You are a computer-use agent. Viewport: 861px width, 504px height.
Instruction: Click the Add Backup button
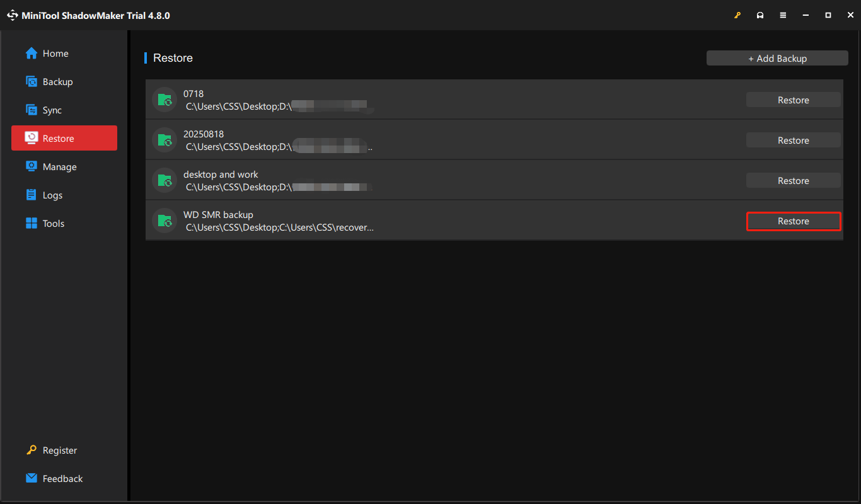[x=777, y=58]
